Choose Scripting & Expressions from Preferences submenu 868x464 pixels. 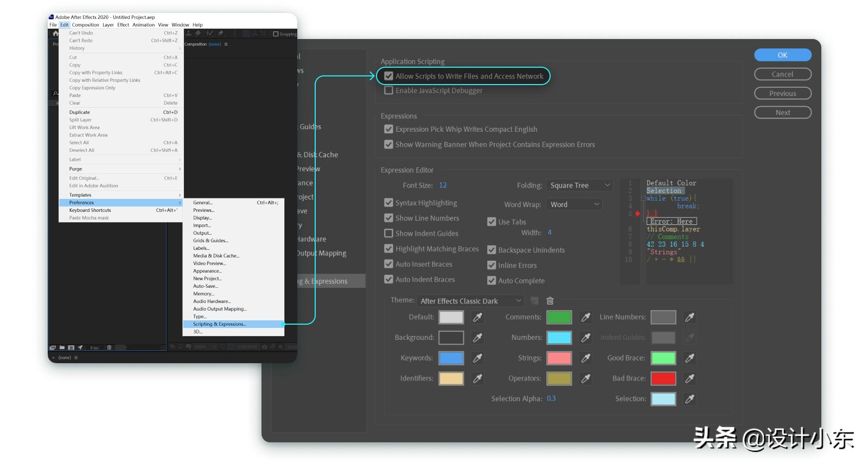(233, 324)
